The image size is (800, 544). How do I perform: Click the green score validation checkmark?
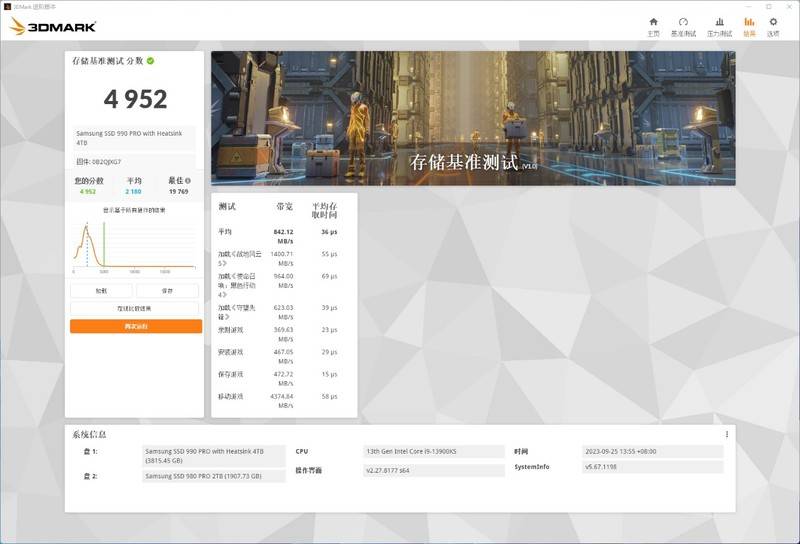pyautogui.click(x=151, y=61)
